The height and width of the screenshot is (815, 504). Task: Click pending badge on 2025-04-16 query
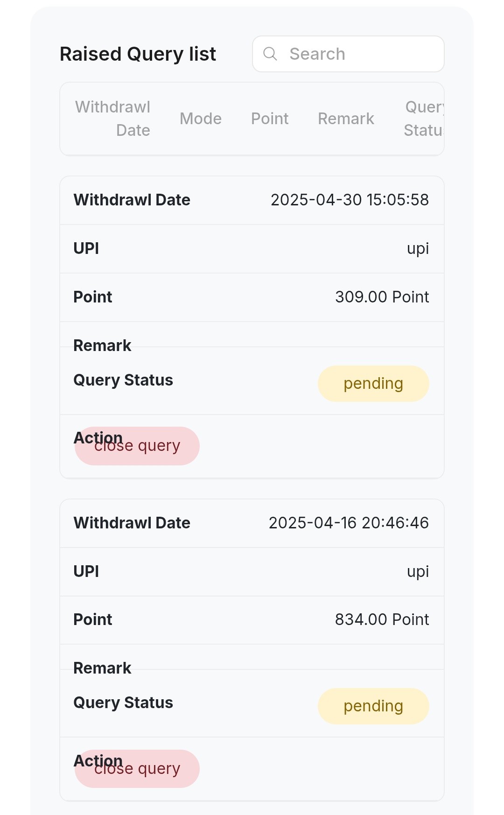coord(373,706)
